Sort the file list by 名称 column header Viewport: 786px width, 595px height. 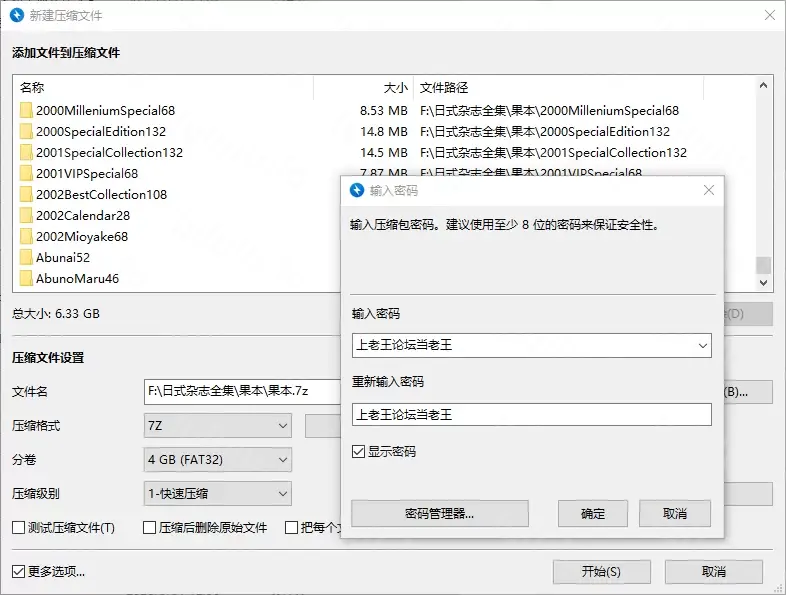pyautogui.click(x=160, y=88)
